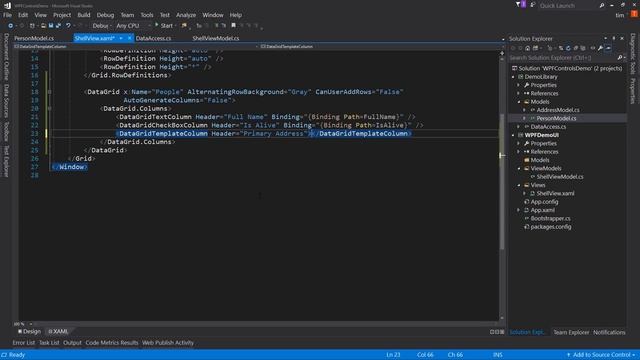This screenshot has width=640, height=360.
Task: Click Collapse All icon in Solution Explorer toolbar
Action: point(576,48)
